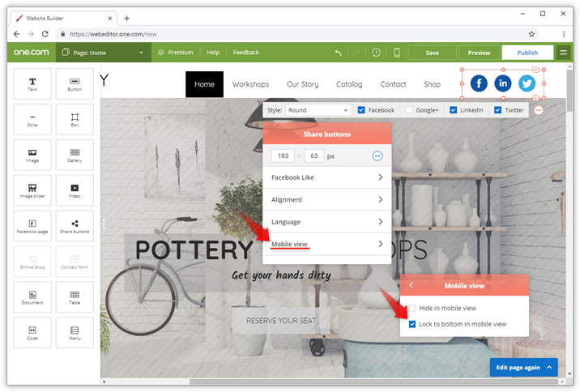Choose the Gallery widget
The image size is (580, 392).
tap(75, 155)
